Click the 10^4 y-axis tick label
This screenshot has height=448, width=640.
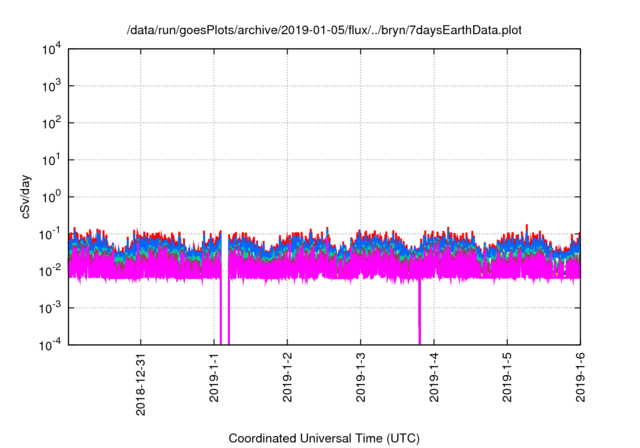[x=51, y=49]
